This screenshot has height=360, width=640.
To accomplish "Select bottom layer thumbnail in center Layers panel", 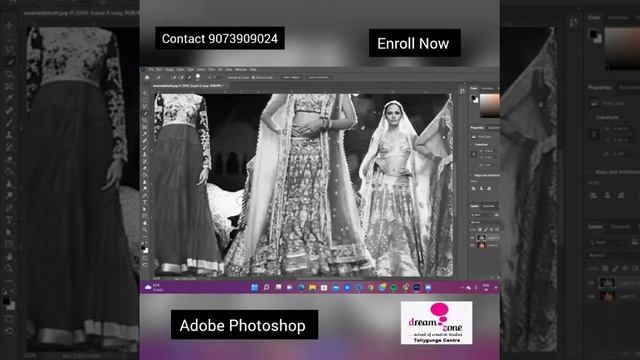I will [x=481, y=245].
